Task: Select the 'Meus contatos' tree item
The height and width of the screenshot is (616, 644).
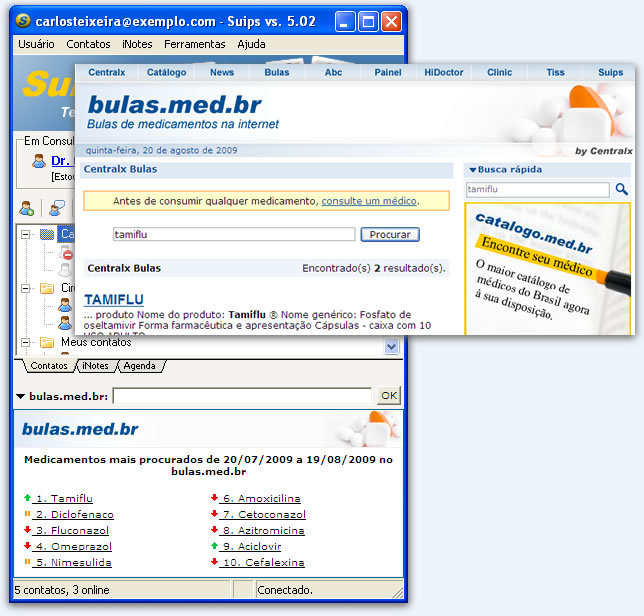Action: point(96,342)
